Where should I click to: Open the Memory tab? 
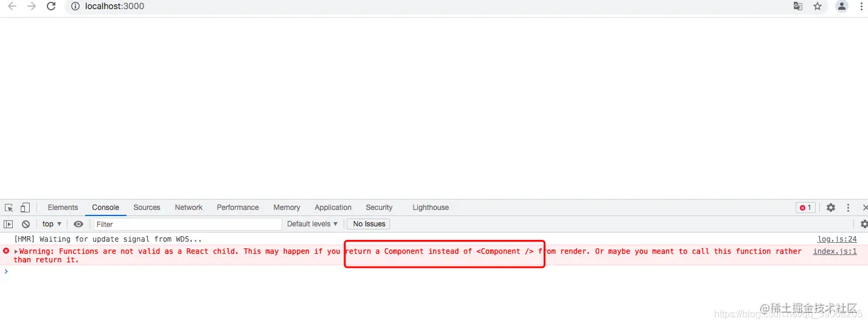coord(286,208)
